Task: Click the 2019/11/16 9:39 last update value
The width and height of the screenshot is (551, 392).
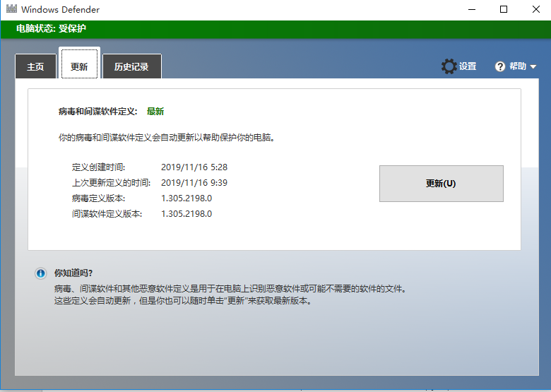Action: point(194,183)
